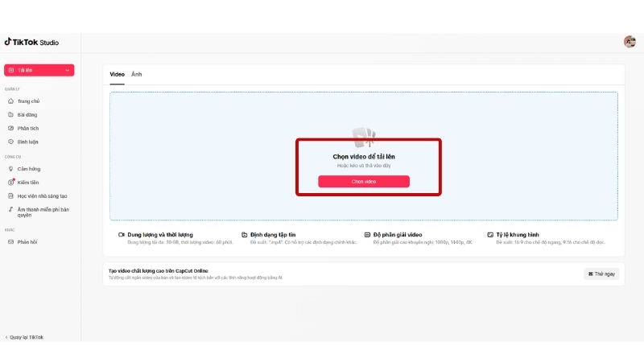Expand the Tải lên dropdown chevron
644x362 pixels.
pos(67,70)
